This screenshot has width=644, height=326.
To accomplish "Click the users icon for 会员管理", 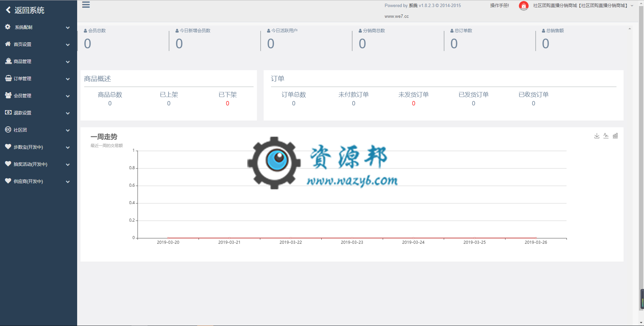I will coord(8,95).
